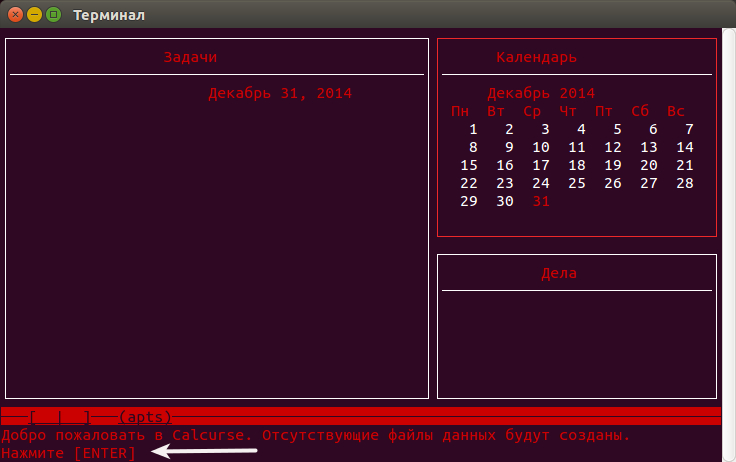This screenshot has width=736, height=462.
Task: Click the Calcurse welcome message line
Action: [x=315, y=436]
